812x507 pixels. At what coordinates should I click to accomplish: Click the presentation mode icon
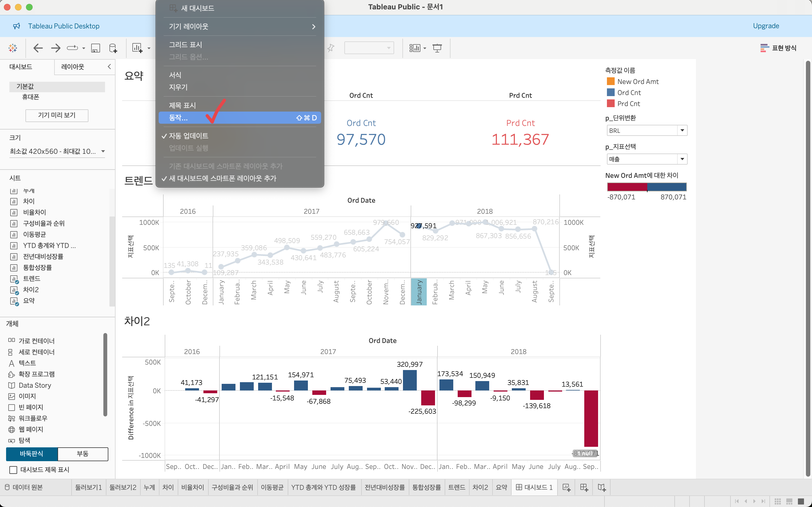click(437, 48)
